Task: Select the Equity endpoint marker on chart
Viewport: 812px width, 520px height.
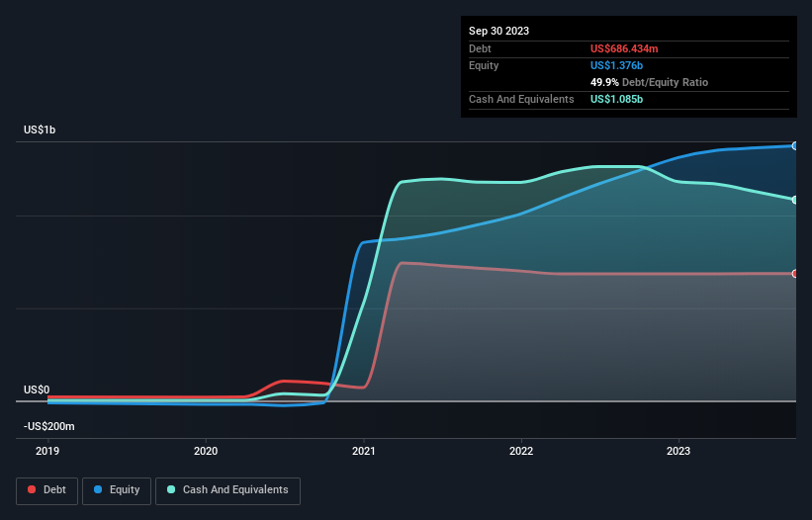Action: click(794, 146)
